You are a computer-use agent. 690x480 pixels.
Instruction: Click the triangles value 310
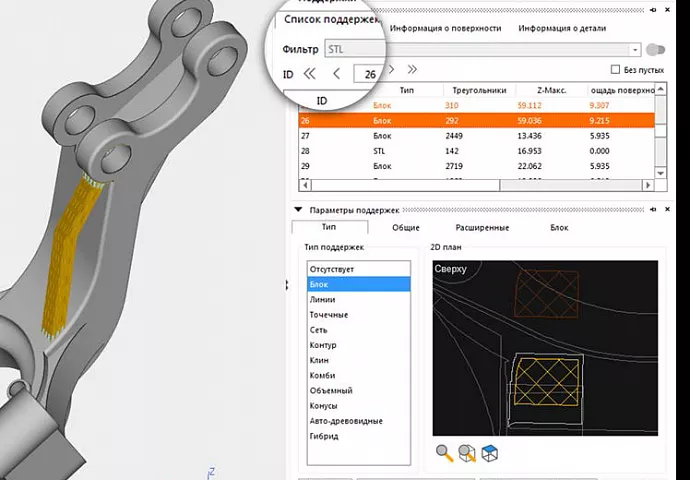pyautogui.click(x=451, y=106)
